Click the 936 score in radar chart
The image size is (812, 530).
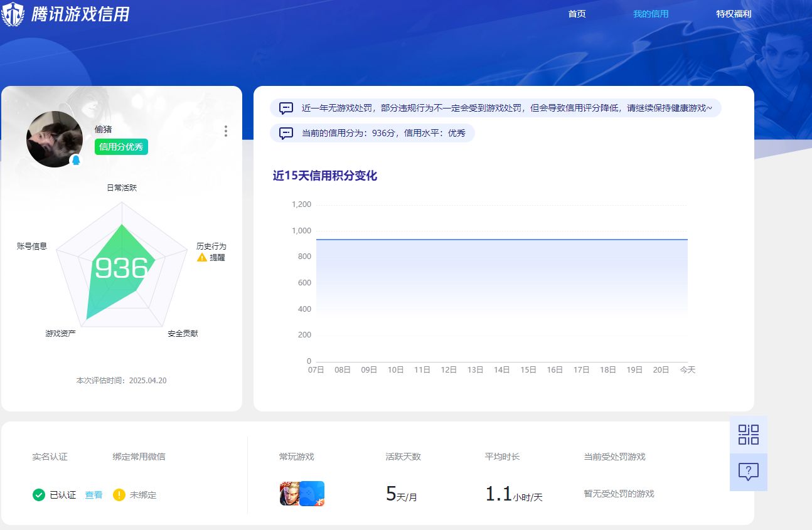121,268
